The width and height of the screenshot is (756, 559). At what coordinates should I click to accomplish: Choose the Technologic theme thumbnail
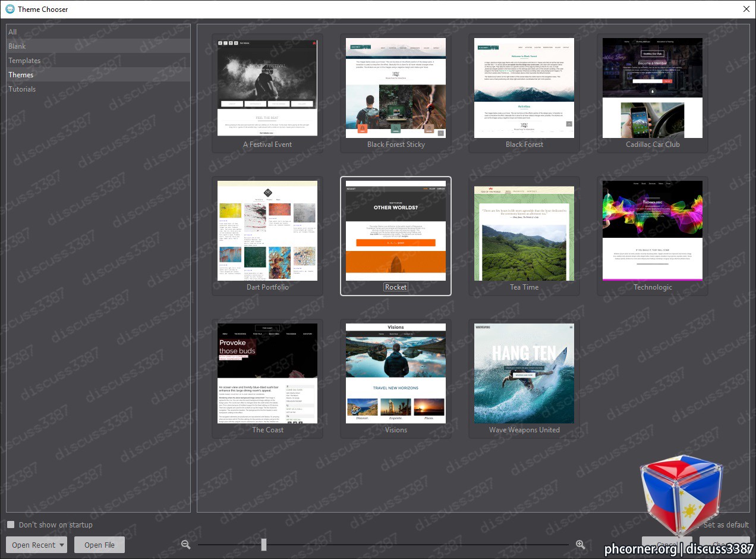pyautogui.click(x=653, y=231)
